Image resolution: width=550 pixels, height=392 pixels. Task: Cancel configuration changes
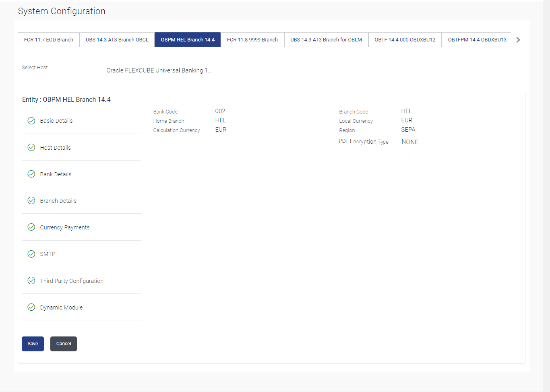(64, 344)
